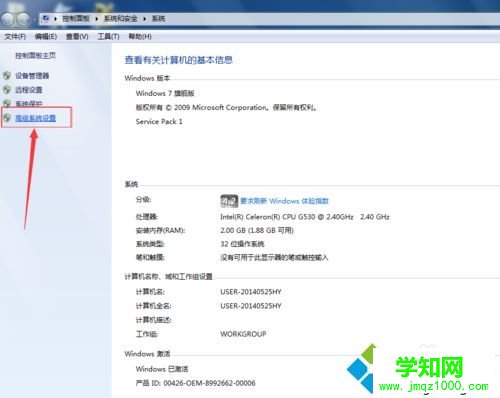The height and width of the screenshot is (398, 500).
Task: Click the 计算机描述 label
Action: [153, 320]
